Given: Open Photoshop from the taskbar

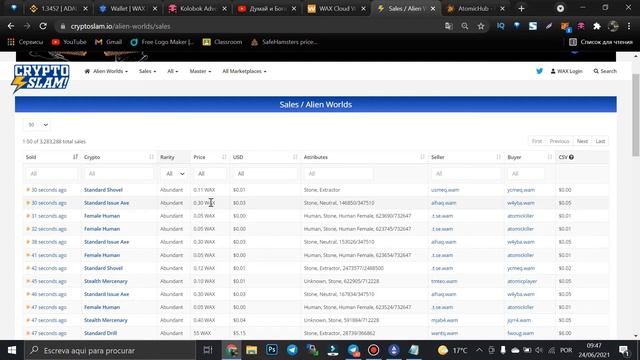Looking at the screenshot, I should point(271,350).
